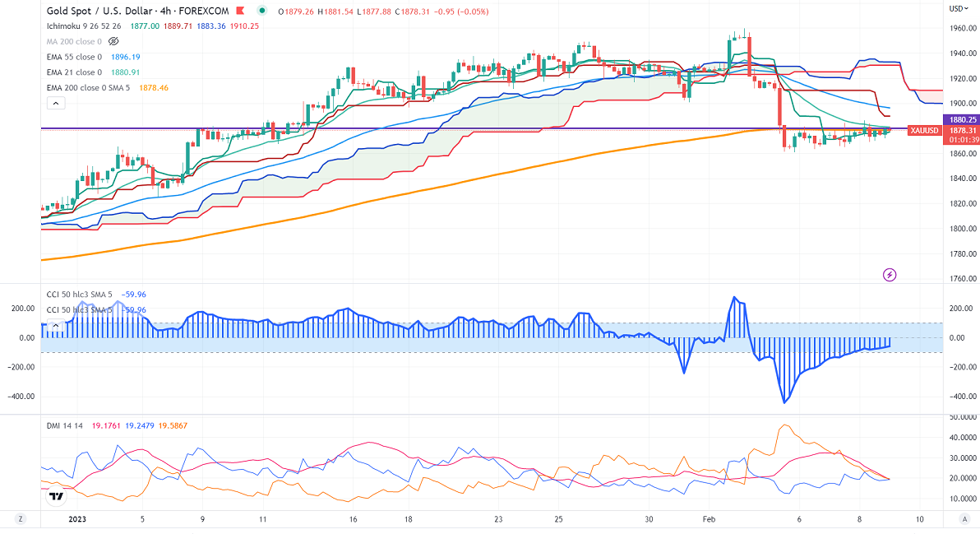This screenshot has height=534, width=980.
Task: Select the Ichimoku 9 26 52 26 indicator
Action: click(83, 26)
